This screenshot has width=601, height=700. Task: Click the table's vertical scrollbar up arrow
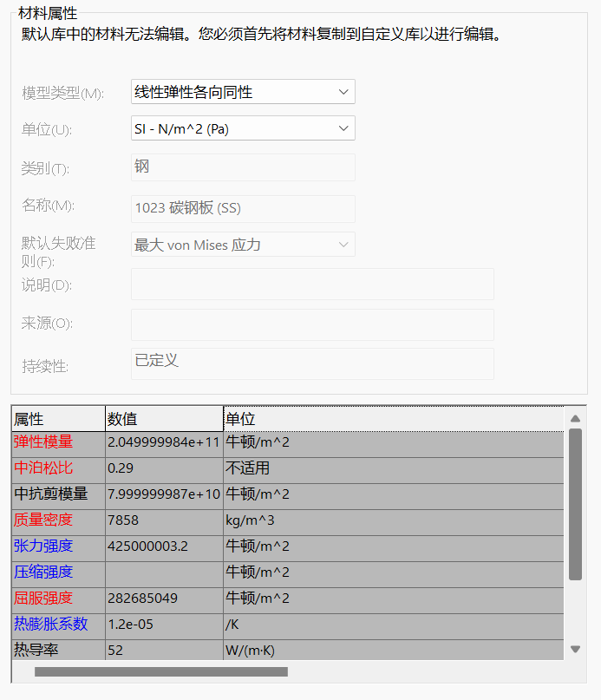coord(575,419)
